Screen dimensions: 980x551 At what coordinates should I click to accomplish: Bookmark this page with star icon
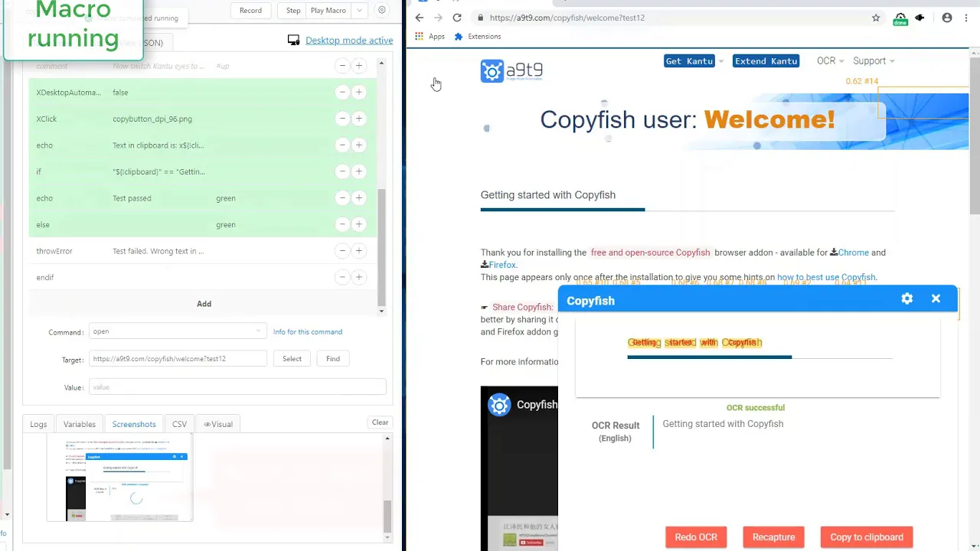click(876, 18)
